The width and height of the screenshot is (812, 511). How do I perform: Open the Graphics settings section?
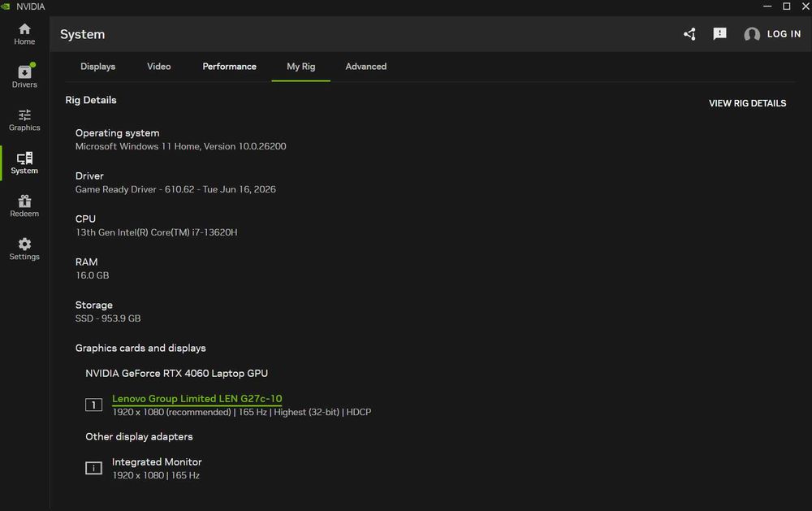click(24, 119)
